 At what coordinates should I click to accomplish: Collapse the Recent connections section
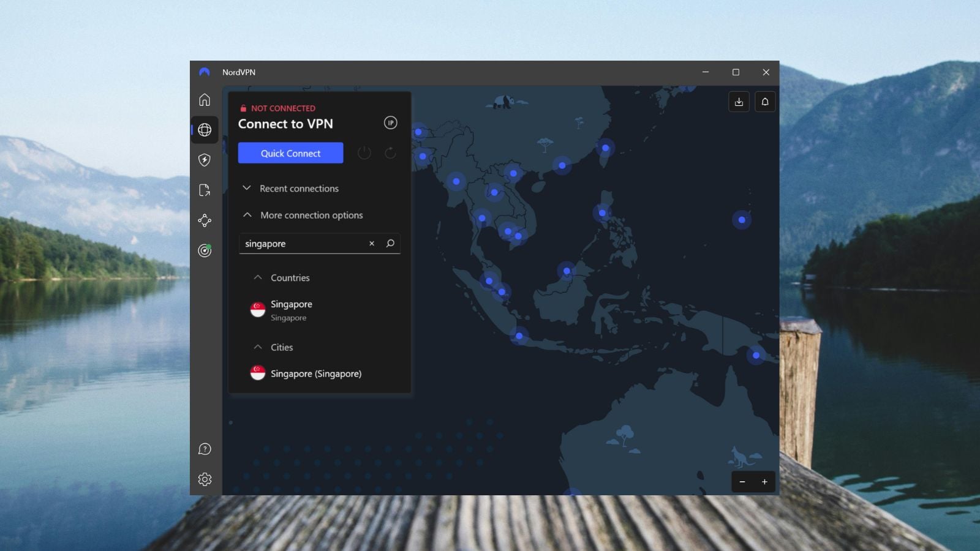(247, 188)
